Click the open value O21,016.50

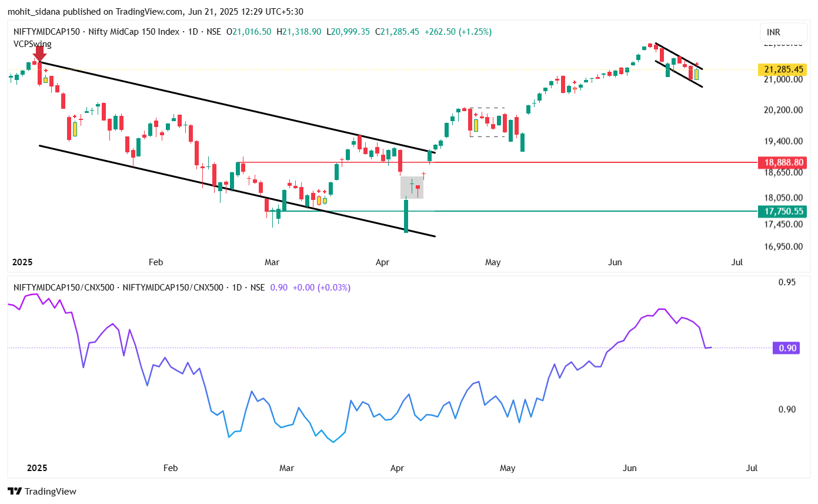click(x=250, y=32)
